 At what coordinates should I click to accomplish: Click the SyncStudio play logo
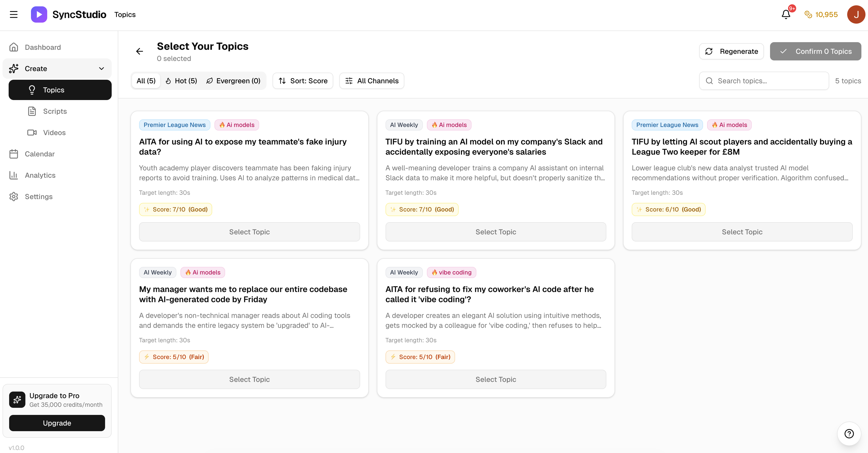click(x=39, y=14)
